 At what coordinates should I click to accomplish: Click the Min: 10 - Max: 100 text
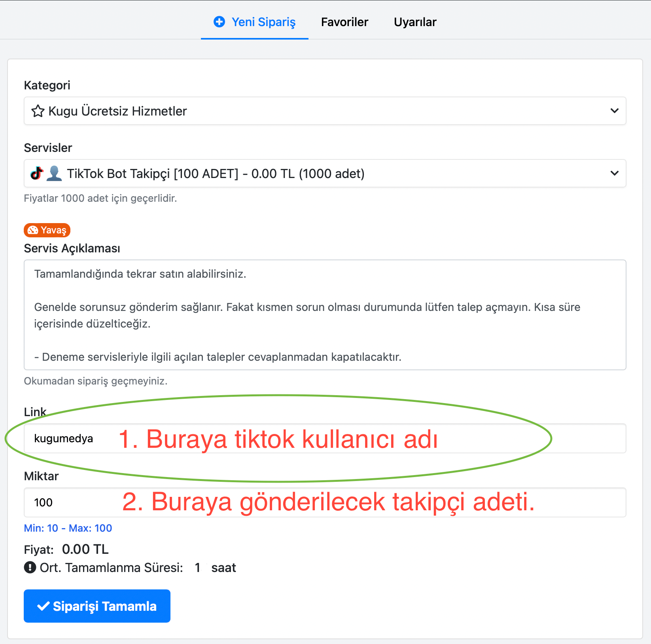click(68, 528)
